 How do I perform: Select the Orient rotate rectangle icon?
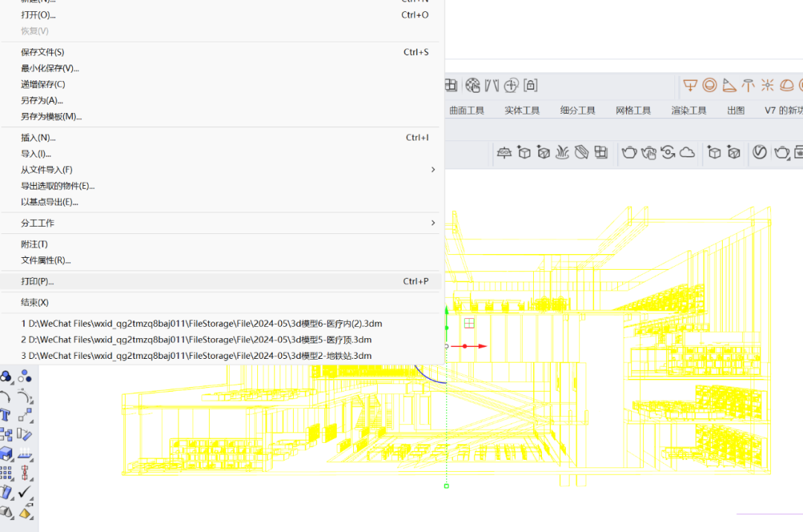coord(25,435)
